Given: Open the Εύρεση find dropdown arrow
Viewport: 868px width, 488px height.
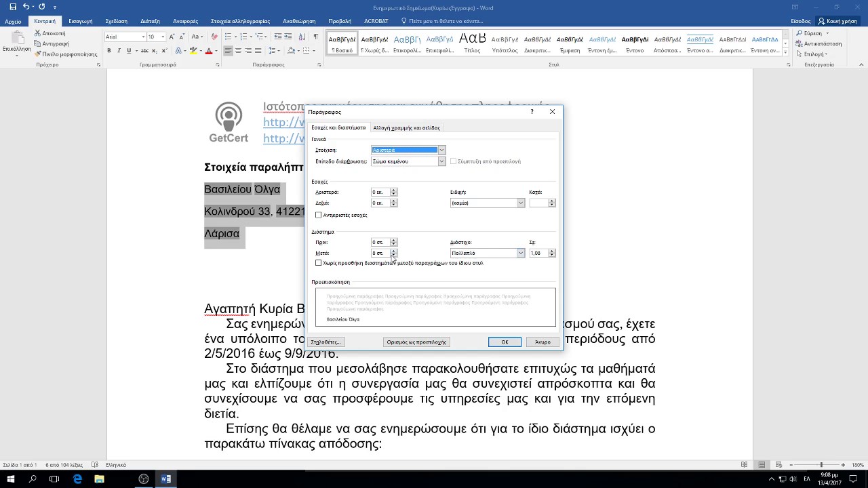Looking at the screenshot, I should click(x=827, y=33).
